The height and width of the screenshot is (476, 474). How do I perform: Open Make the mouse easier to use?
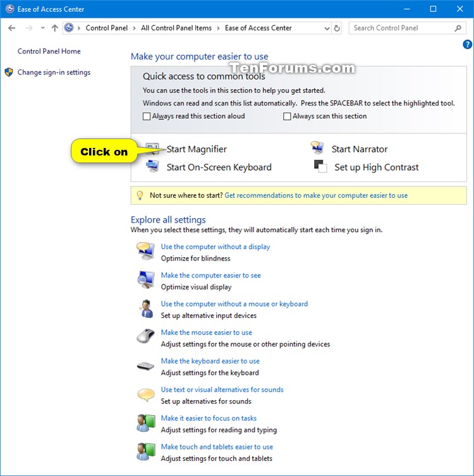coord(207,333)
